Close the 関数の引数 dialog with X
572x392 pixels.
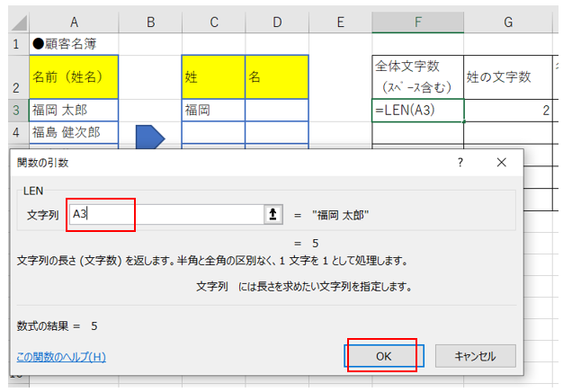(x=500, y=163)
